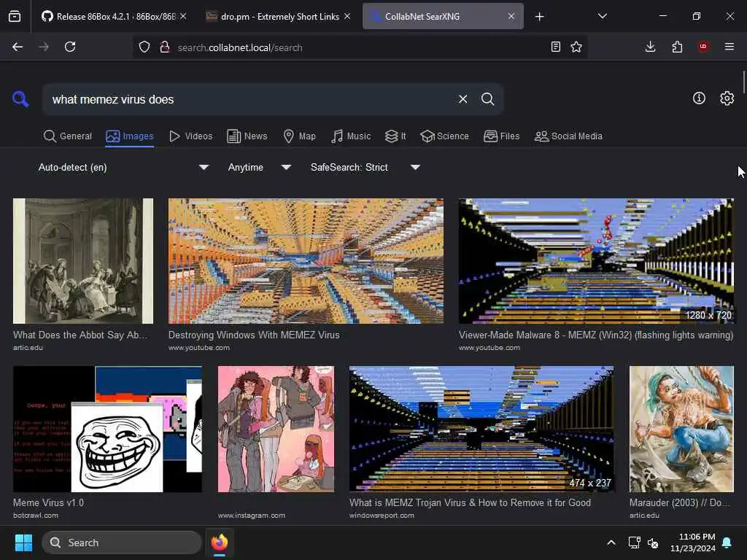747x560 pixels.
Task: Click the connection padlock icon
Action: 165,47
